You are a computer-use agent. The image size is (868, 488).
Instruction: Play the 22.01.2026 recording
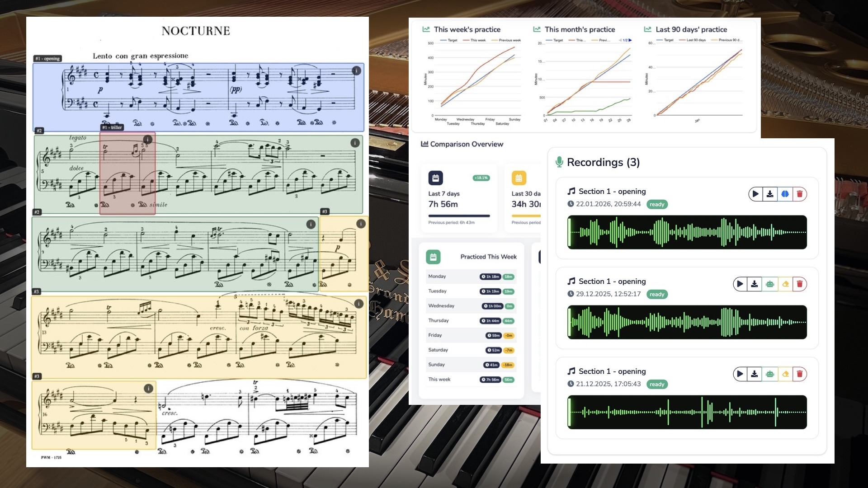755,194
